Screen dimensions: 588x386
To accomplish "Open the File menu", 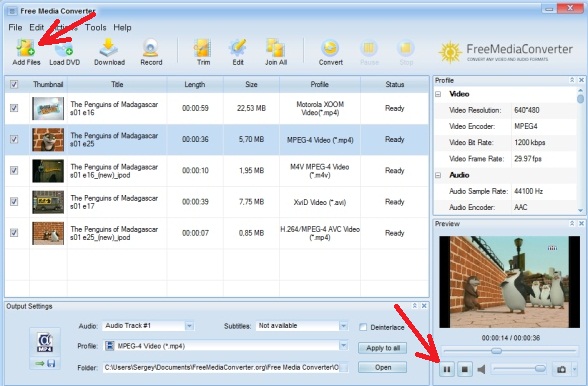I will [15, 27].
